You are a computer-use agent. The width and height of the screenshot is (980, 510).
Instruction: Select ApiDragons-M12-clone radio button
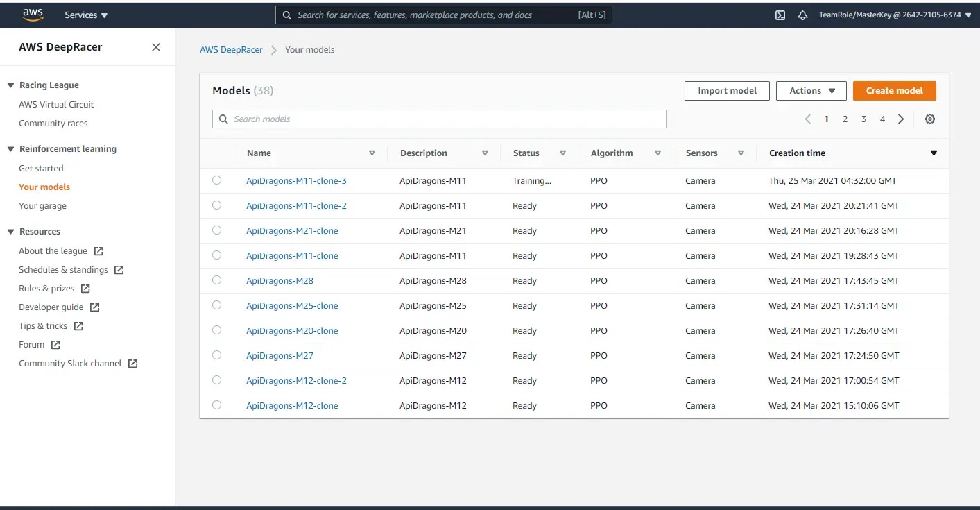(x=216, y=405)
